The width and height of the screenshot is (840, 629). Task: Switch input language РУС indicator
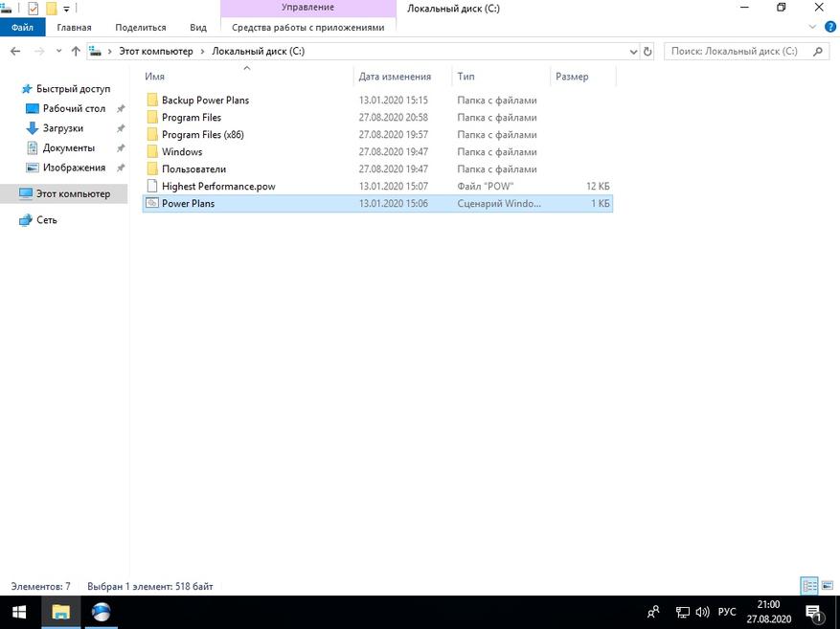[726, 612]
